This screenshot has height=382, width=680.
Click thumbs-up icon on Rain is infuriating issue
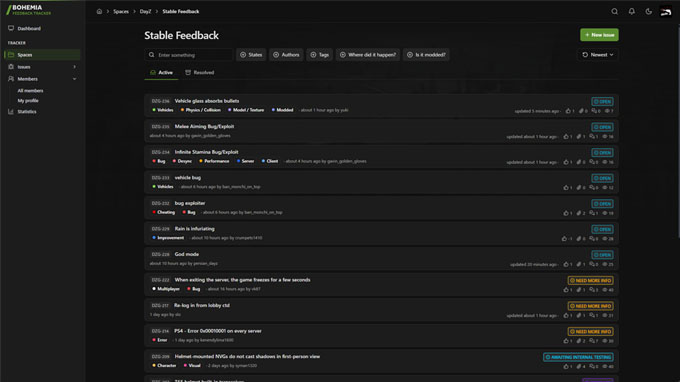pos(564,239)
